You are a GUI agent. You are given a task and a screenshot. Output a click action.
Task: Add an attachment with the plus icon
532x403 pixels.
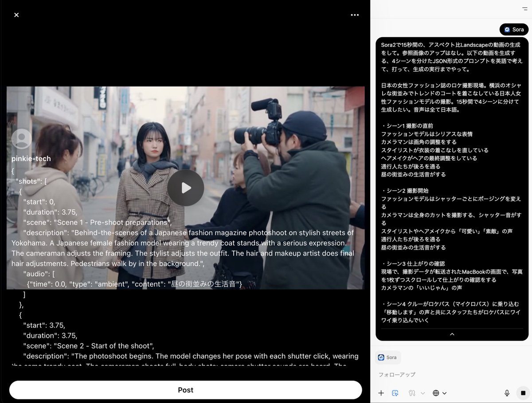pyautogui.click(x=381, y=393)
